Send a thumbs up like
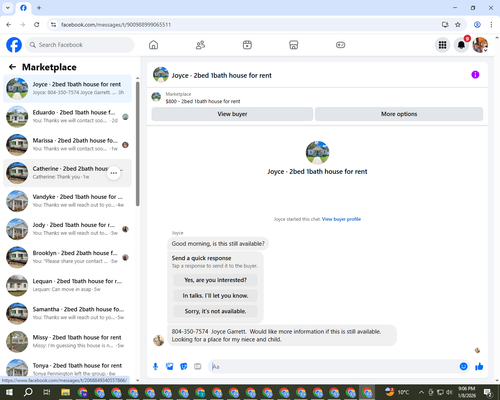The image size is (500, 400). tap(479, 366)
